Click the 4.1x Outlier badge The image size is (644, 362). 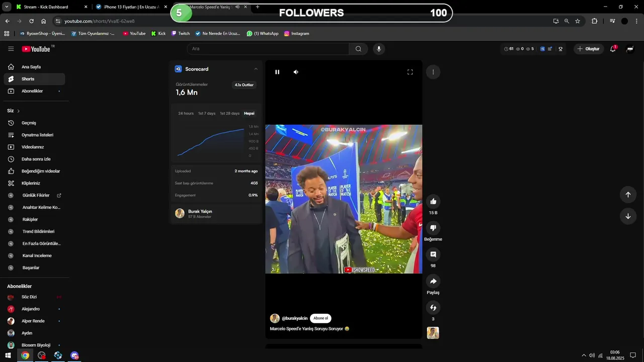click(244, 85)
